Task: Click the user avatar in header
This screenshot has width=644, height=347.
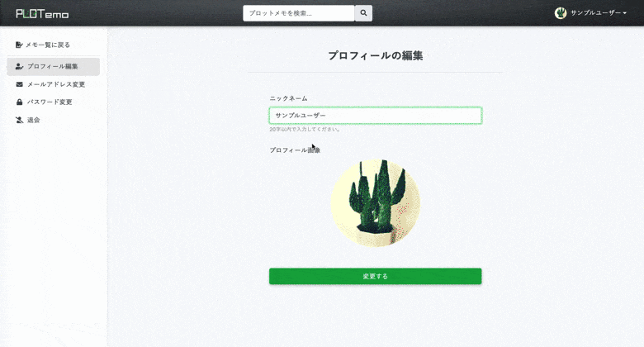Action: click(561, 13)
